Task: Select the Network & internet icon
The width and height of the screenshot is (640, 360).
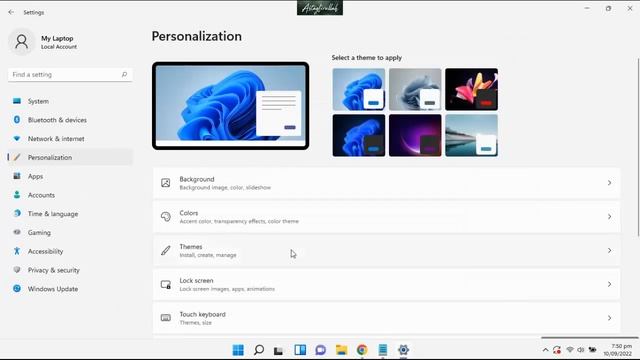Action: [17, 138]
